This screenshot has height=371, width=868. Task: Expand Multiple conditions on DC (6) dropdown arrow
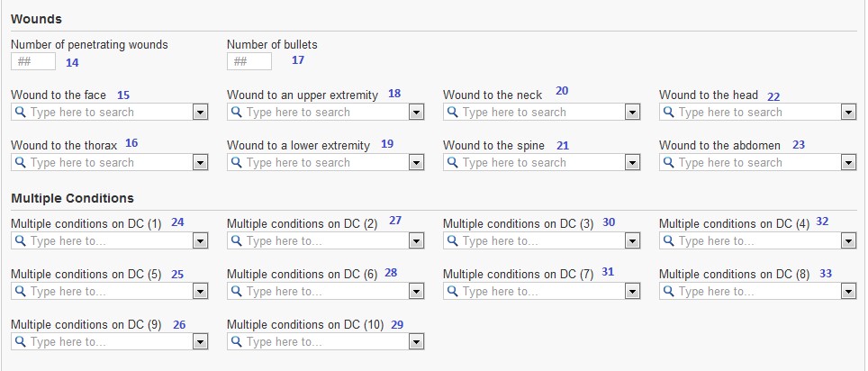[x=416, y=292]
